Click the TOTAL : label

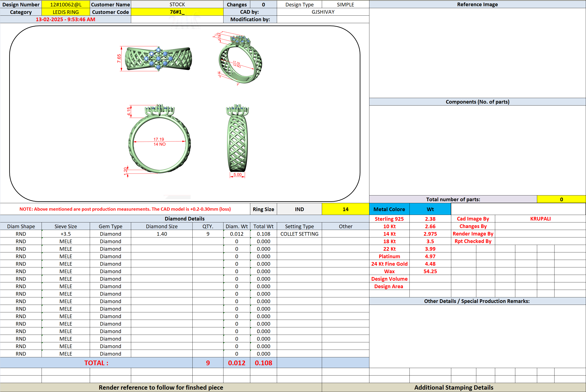tap(96, 363)
